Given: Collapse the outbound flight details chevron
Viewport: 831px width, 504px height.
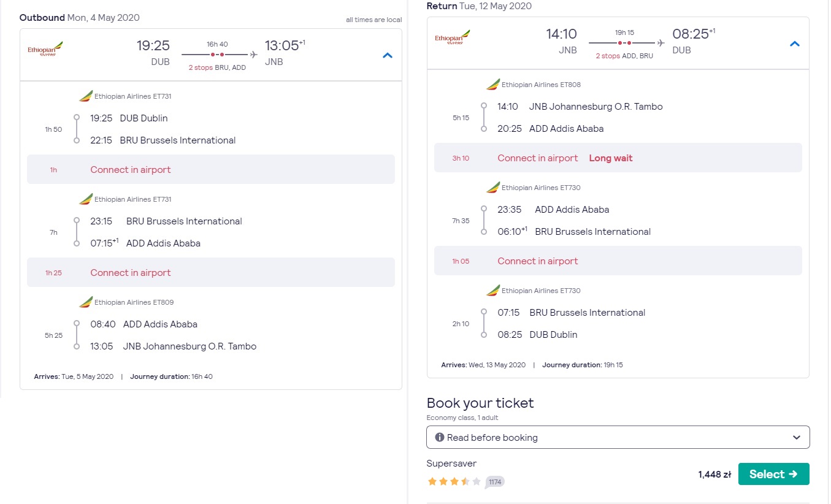Looking at the screenshot, I should tap(387, 55).
